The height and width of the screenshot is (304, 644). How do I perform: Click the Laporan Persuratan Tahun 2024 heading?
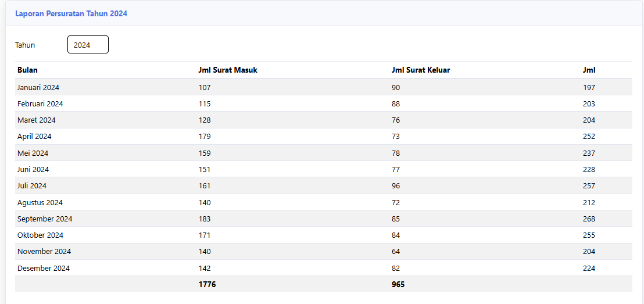click(71, 13)
